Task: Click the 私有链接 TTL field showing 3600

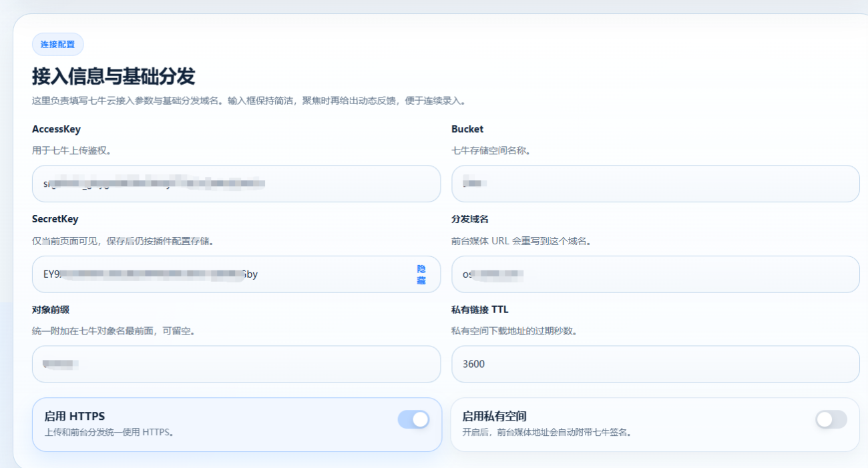Action: coord(655,364)
